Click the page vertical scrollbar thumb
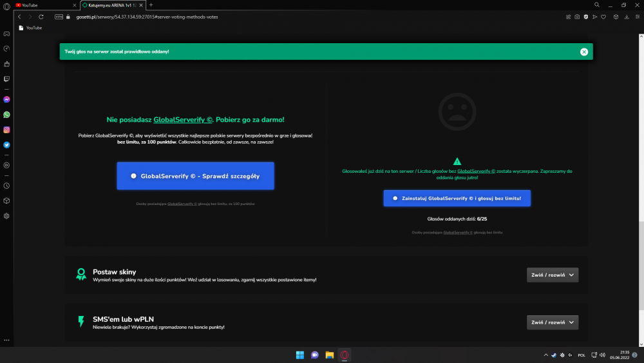Screen dimensions: 644x363 point(641,266)
